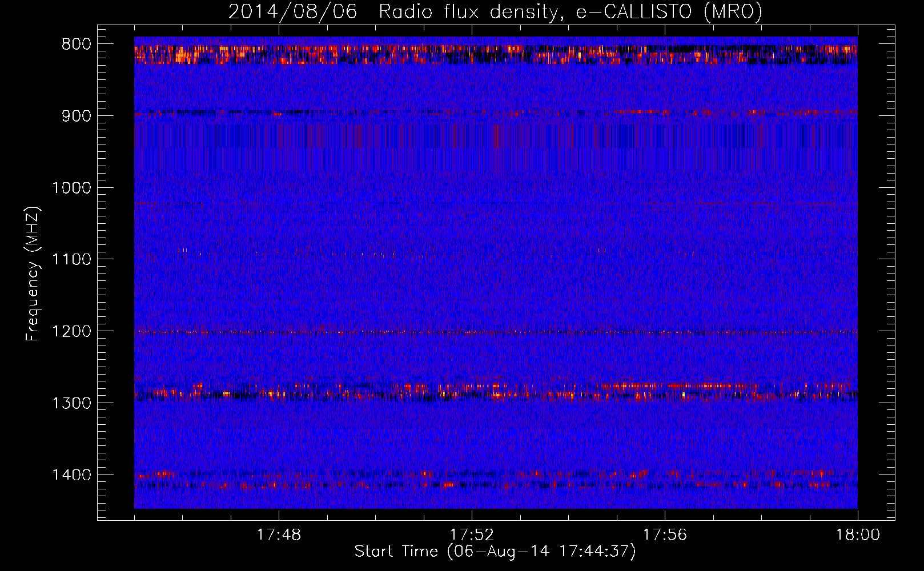Image resolution: width=924 pixels, height=571 pixels.
Task: Click the 800 frequency tick label
Action: (76, 44)
